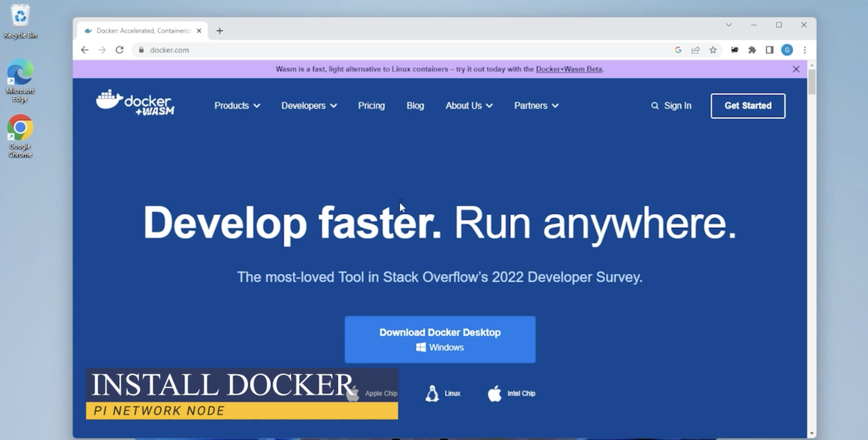Reload the page with the refresh icon
Image resolution: width=868 pixels, height=440 pixels.
[x=119, y=50]
